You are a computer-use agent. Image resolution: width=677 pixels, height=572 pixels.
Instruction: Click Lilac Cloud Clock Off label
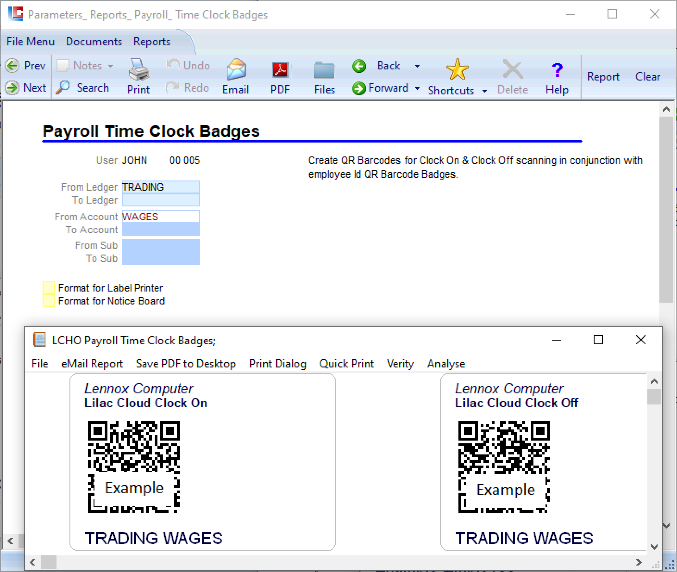click(516, 403)
